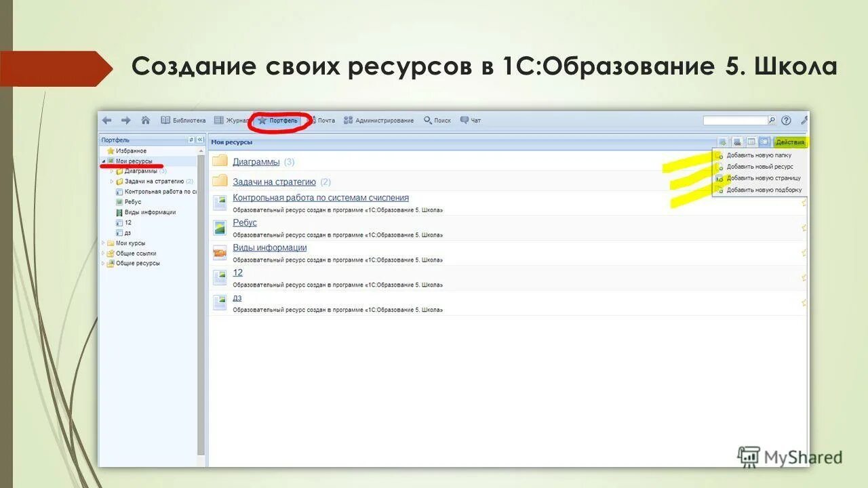Pin the Портфель sidebar panel

[x=191, y=140]
